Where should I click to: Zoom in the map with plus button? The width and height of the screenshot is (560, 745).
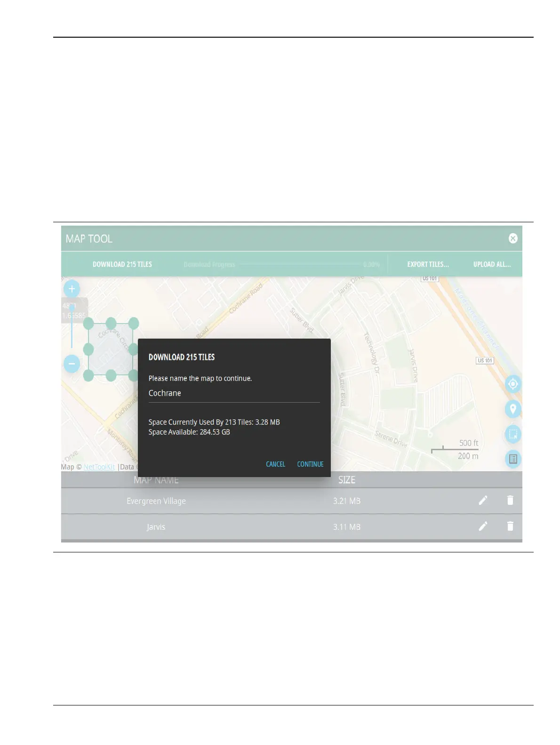click(x=72, y=289)
